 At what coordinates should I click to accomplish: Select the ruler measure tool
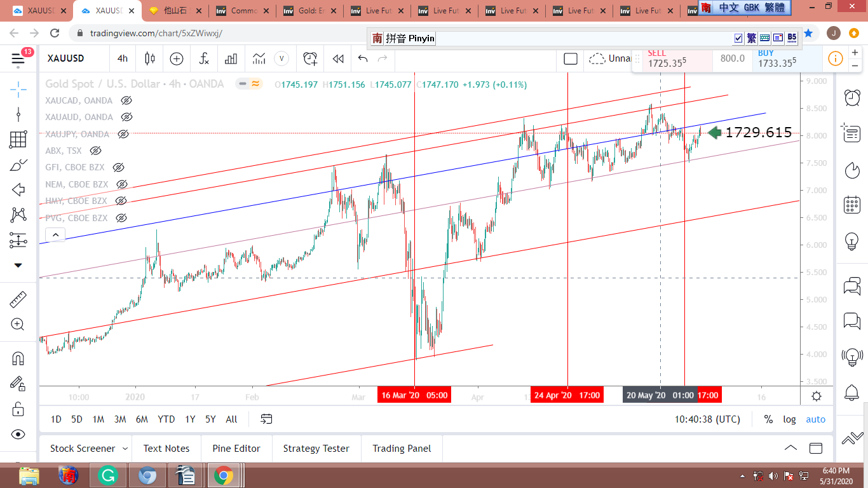point(18,299)
